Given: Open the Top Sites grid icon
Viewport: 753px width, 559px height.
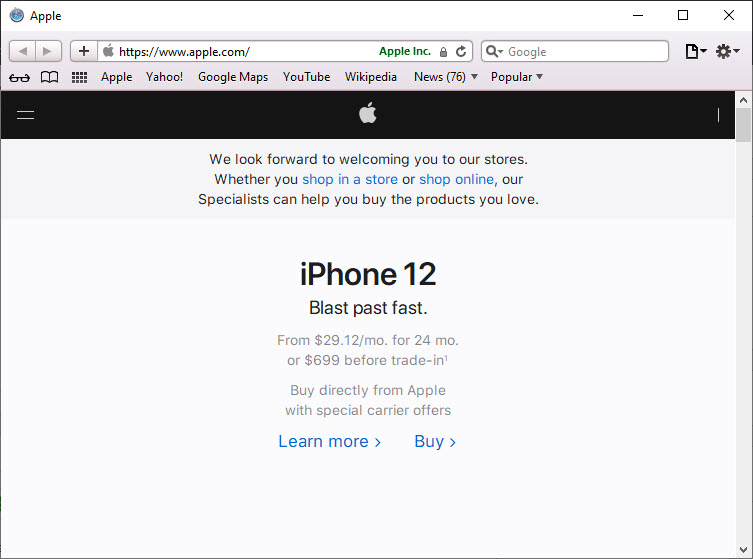Looking at the screenshot, I should point(79,77).
